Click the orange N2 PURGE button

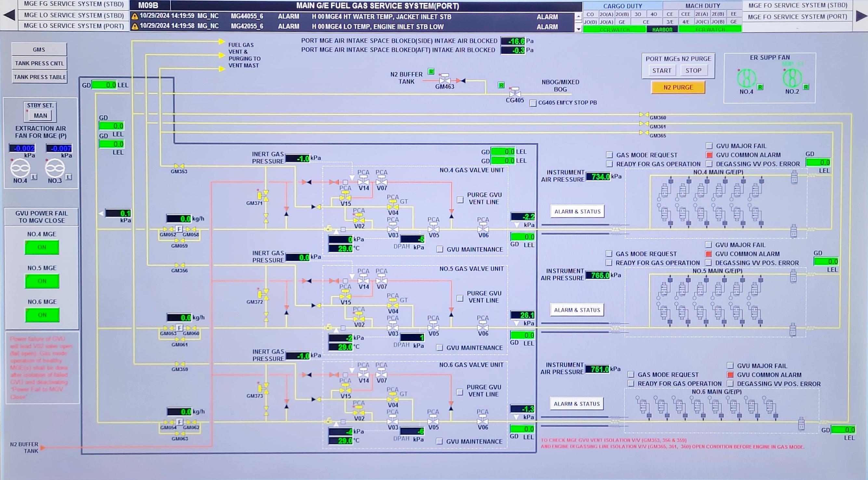678,87
